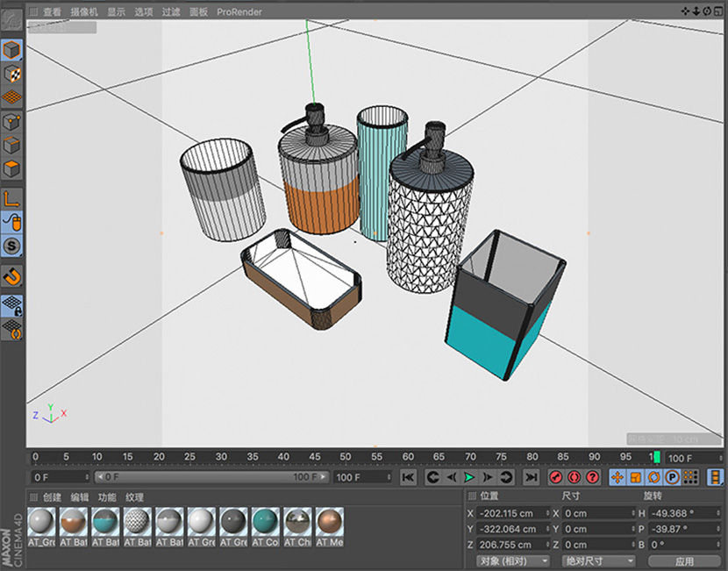
Task: Click the Record Active Objects red icon
Action: (x=556, y=477)
